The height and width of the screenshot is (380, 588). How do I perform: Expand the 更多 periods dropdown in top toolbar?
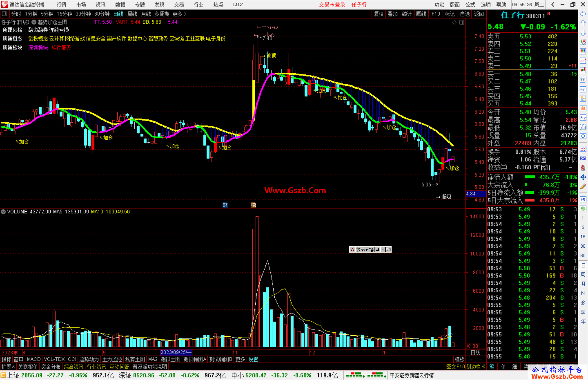pos(179,14)
